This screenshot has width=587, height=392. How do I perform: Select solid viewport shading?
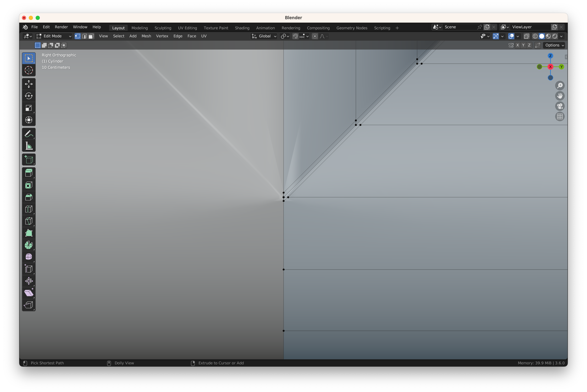(542, 36)
